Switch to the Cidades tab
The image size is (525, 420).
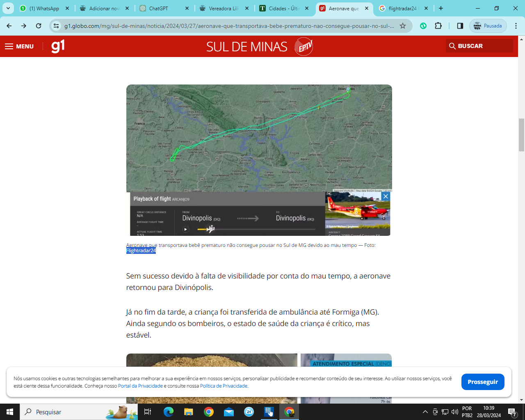point(284,8)
